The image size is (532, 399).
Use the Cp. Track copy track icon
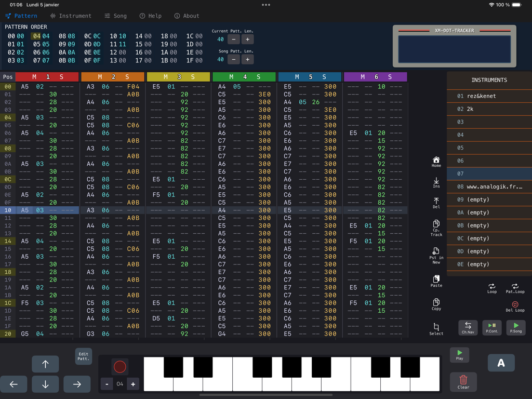coord(436,228)
